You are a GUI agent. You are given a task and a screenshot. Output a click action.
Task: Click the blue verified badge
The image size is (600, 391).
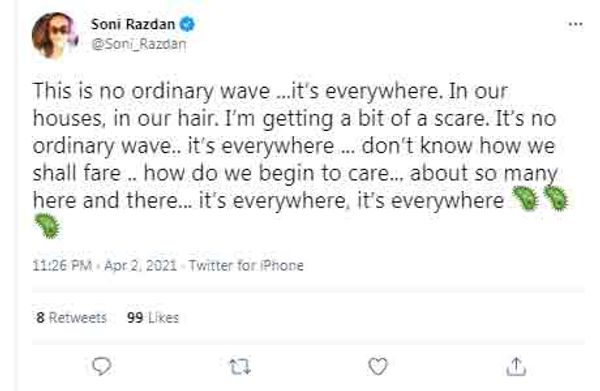click(188, 24)
